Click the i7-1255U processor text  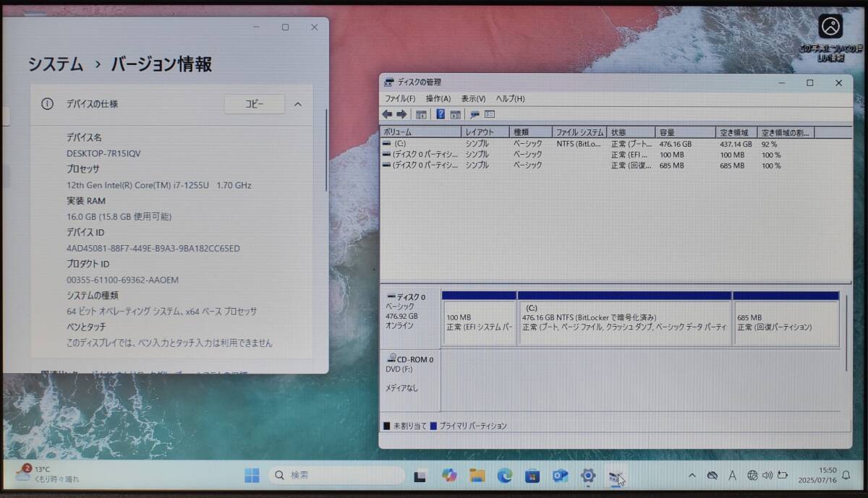158,185
